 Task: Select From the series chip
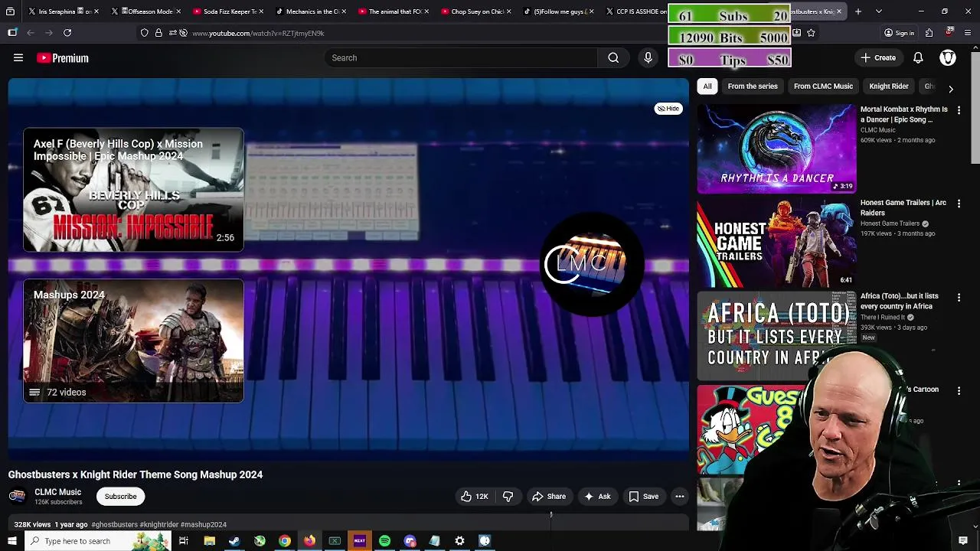coord(753,86)
